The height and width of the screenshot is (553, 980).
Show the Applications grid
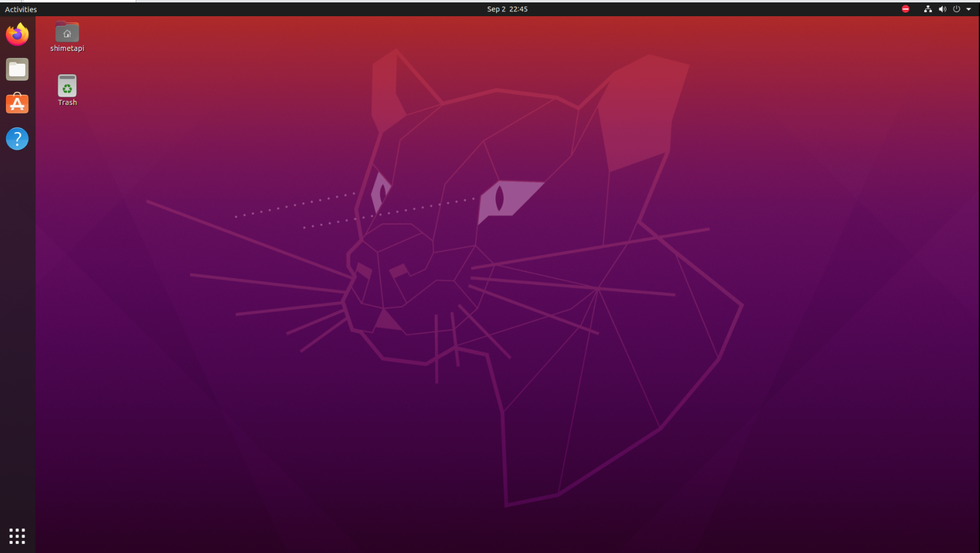pos(17,536)
